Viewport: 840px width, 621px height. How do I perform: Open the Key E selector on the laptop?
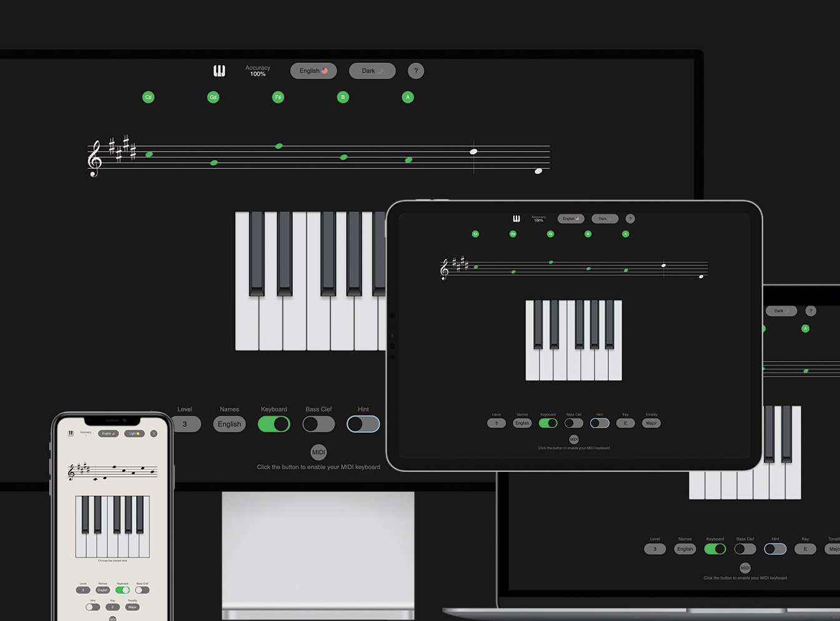click(805, 549)
